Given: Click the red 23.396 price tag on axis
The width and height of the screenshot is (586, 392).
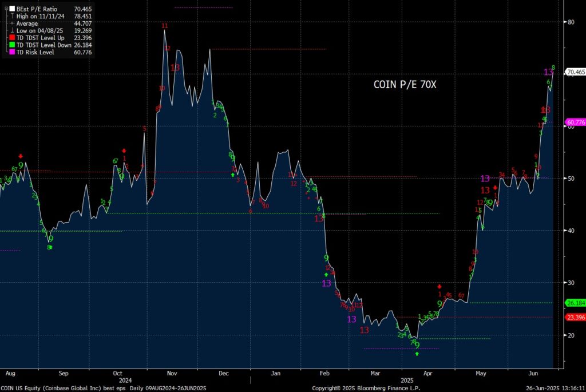Looking at the screenshot, I should [576, 318].
